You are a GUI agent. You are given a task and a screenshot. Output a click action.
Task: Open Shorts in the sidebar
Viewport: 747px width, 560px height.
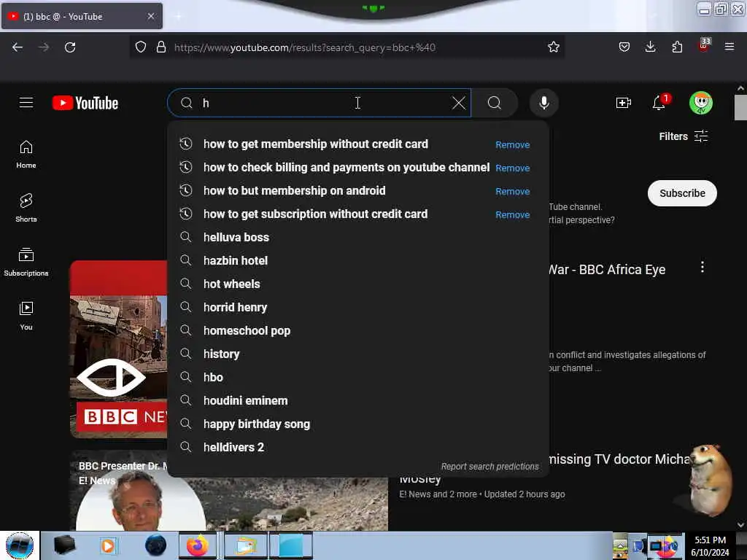tap(26, 208)
